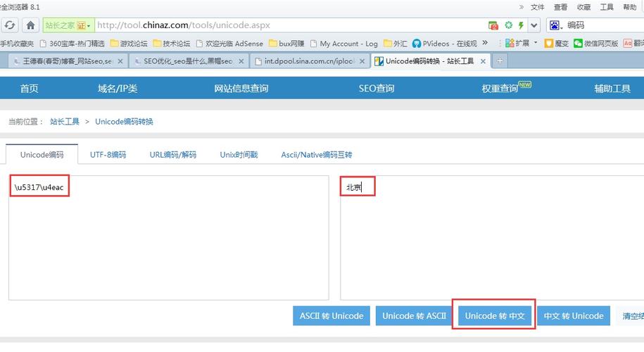Screen dimensions: 644x352
Task: Click the green lightning speed-mode icon
Action: coord(521,25)
